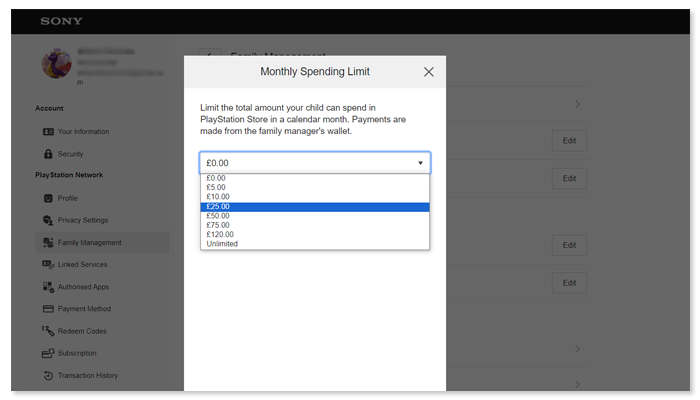The image size is (700, 400).
Task: Click the PlayStation Network section heading
Action: 69,175
